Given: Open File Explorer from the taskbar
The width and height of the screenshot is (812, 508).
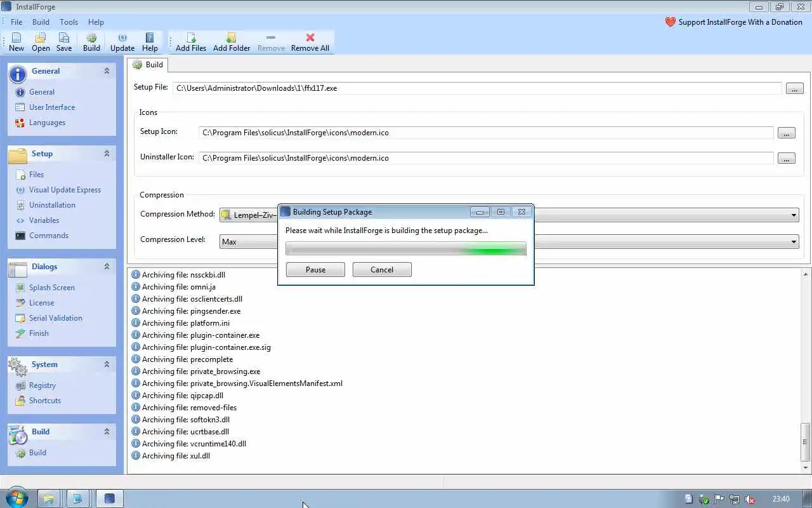Looking at the screenshot, I should click(x=49, y=498).
